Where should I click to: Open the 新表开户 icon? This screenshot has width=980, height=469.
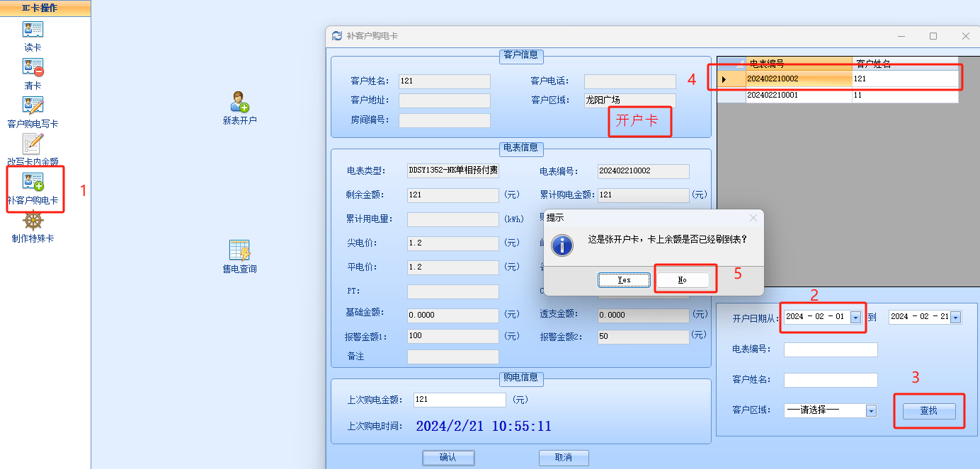tap(239, 103)
